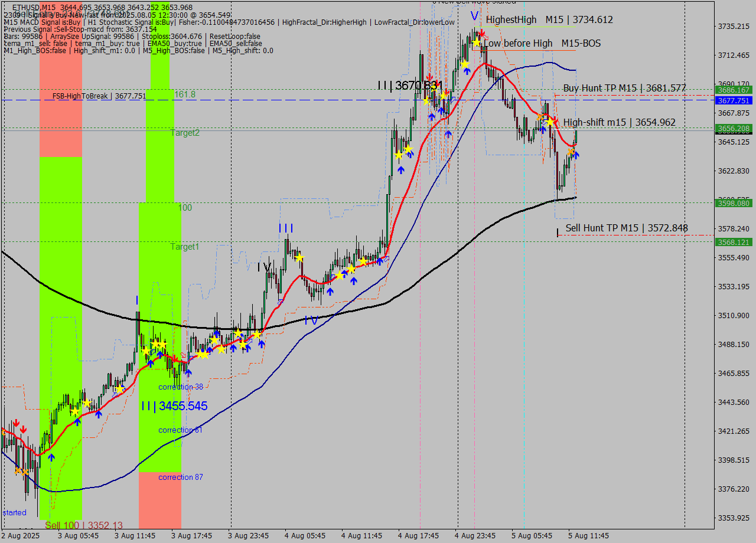This screenshot has height=543, width=756.
Task: Click the yellow star beside the High-shift m15 label
Action: click(549, 122)
